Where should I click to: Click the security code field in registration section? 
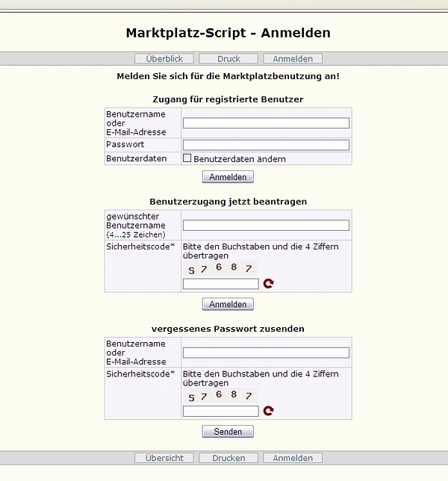click(x=221, y=284)
